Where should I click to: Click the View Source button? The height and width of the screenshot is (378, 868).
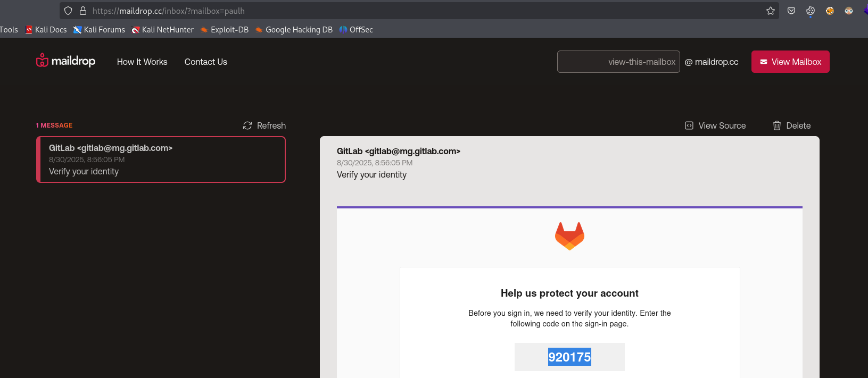tap(715, 125)
